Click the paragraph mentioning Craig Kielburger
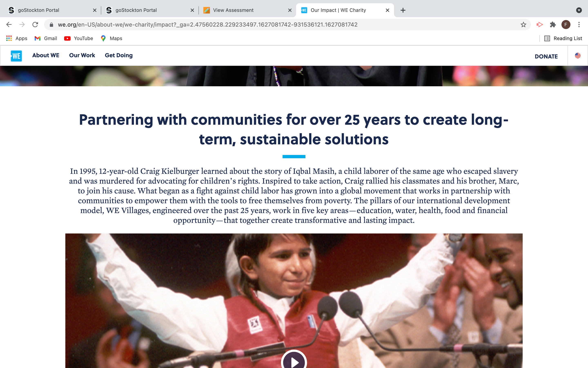Screen dimensions: 588x368 click(294, 195)
